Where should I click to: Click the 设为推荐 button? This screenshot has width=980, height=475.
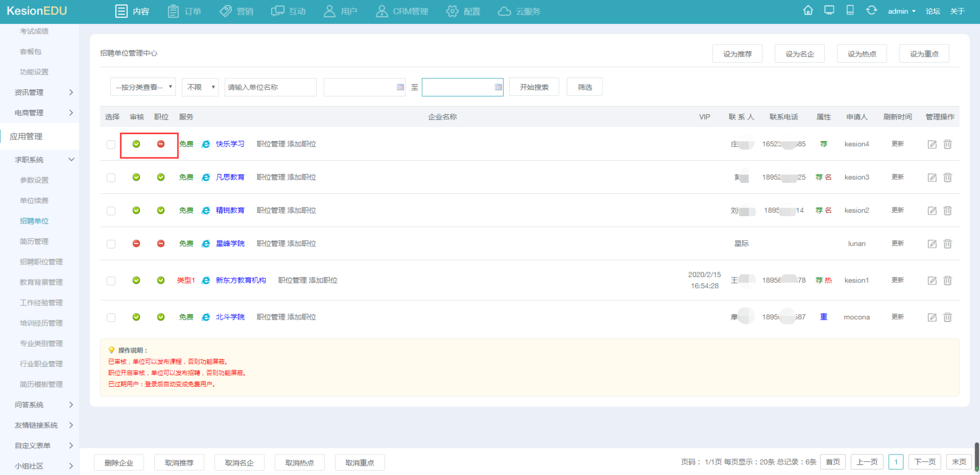pyautogui.click(x=737, y=54)
